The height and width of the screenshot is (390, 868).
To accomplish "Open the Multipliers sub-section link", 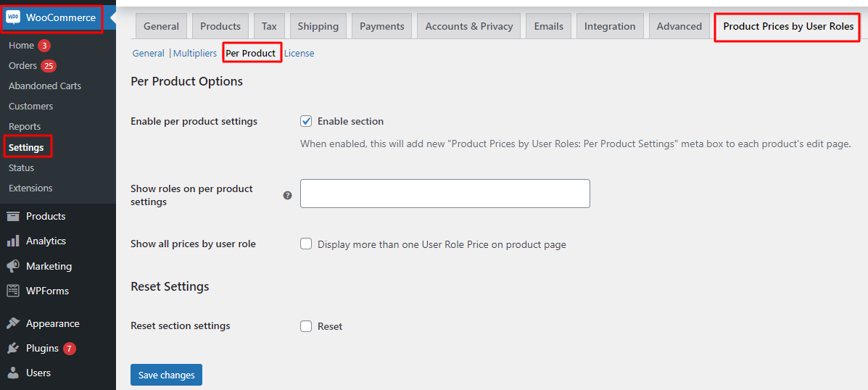I will [x=195, y=54].
